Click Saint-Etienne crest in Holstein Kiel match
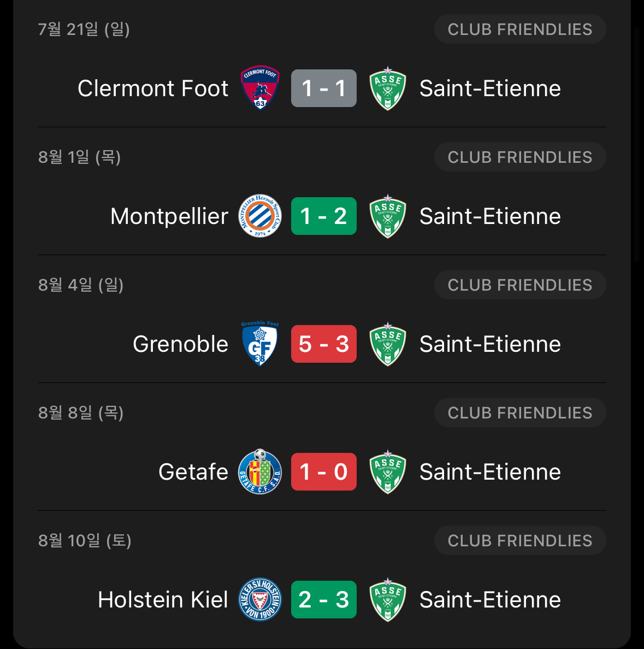The image size is (644, 649). [387, 600]
